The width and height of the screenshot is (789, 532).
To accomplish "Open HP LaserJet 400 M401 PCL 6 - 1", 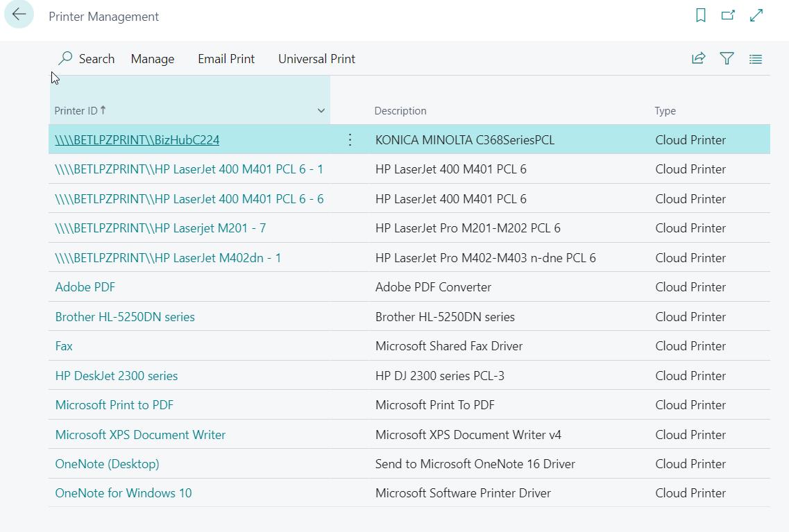I will click(189, 169).
